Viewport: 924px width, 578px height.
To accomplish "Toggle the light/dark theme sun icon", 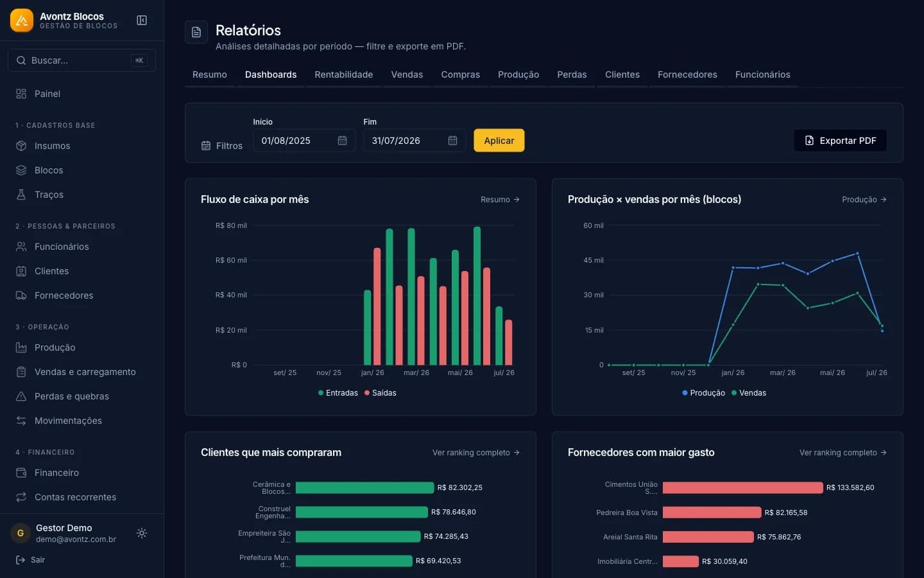I will (142, 533).
